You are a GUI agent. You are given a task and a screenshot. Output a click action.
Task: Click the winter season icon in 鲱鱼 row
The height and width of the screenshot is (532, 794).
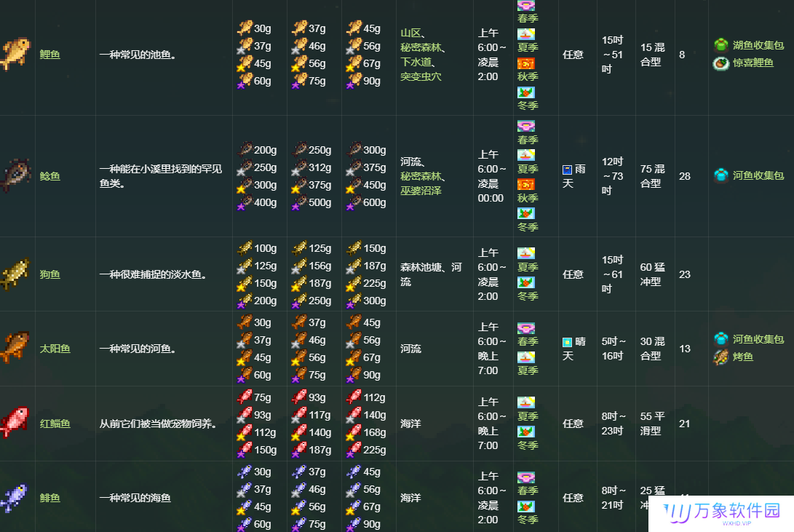(x=526, y=507)
